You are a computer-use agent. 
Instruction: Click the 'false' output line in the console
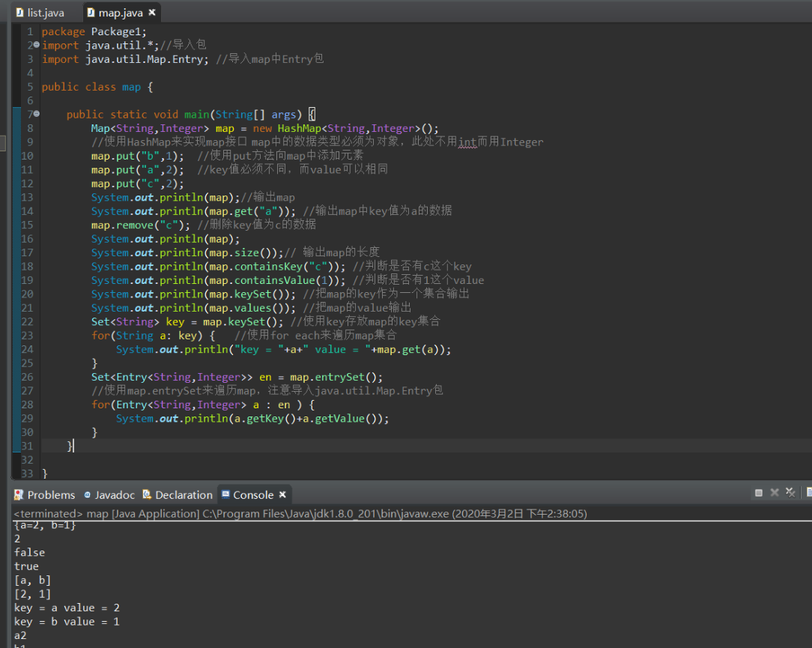29,552
